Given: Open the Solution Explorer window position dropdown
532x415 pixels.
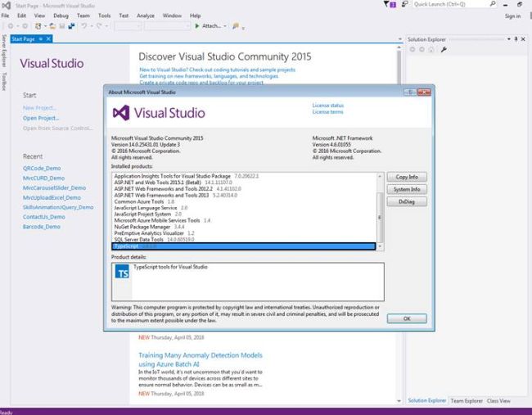Looking at the screenshot, I should click(509, 39).
